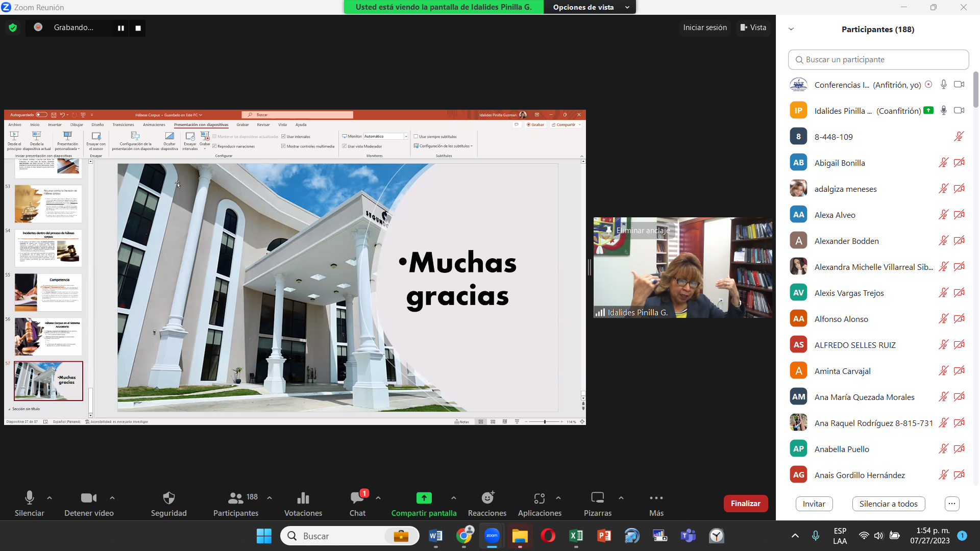Unmute participant 8-448-109 microphone
Viewport: 980px width, 551px height.
coord(959,137)
